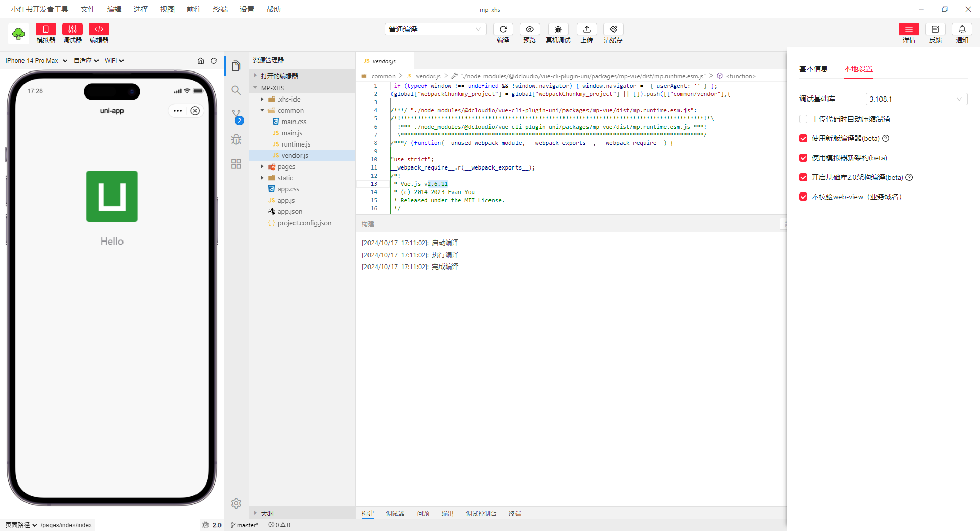The image size is (980, 531).
Task: Open settings gear in sidebar
Action: (236, 503)
